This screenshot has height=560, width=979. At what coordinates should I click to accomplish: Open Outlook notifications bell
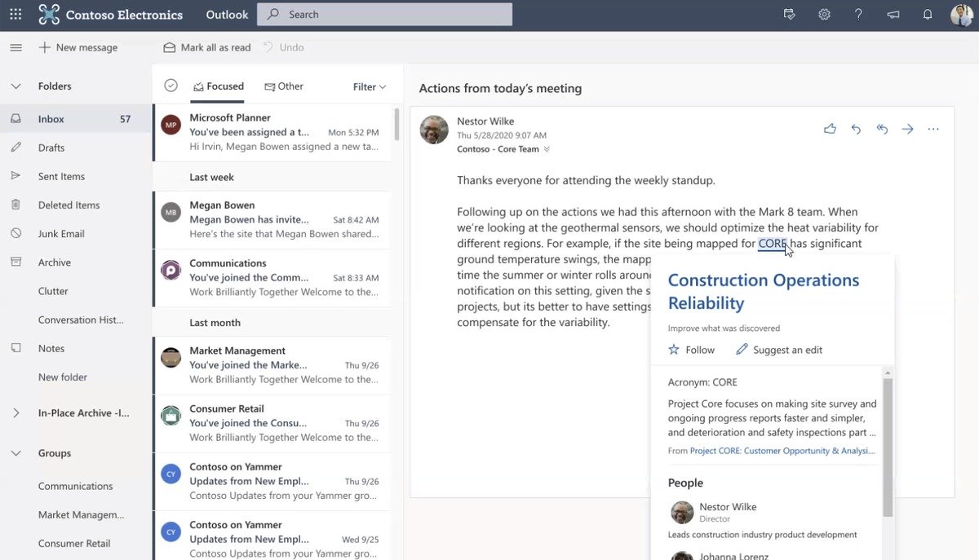pos(928,14)
